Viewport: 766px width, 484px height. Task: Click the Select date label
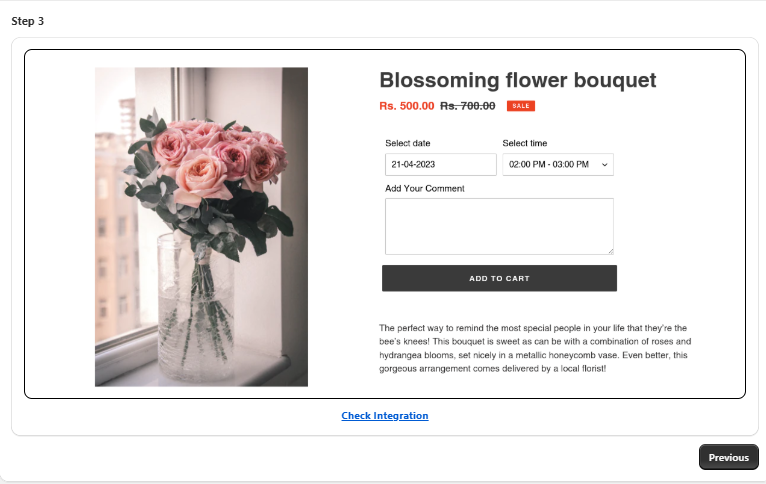(x=408, y=143)
